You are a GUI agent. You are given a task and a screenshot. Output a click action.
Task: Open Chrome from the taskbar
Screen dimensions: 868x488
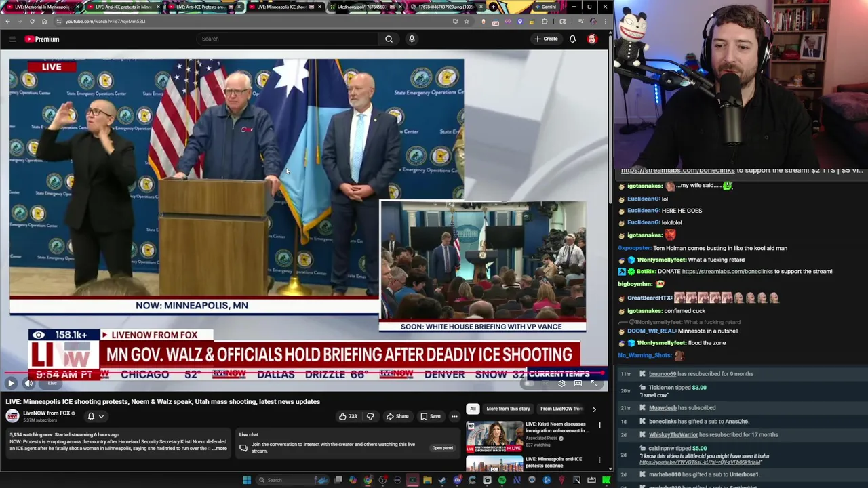[368, 480]
